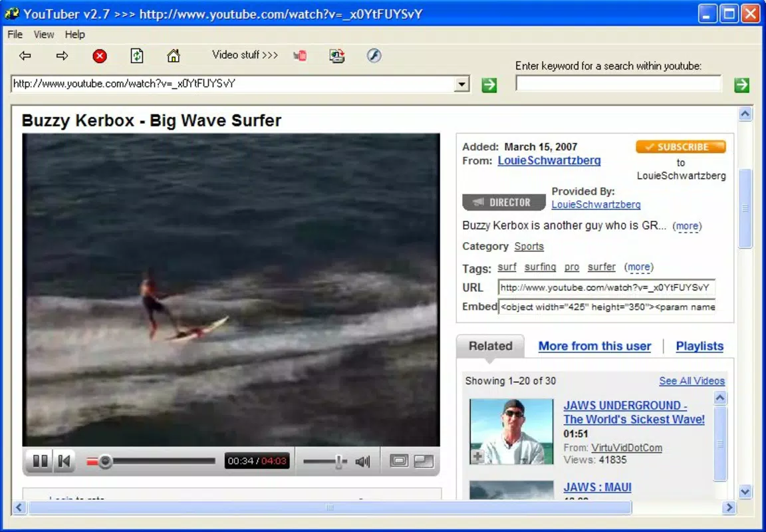Switch player to full screen icon
The height and width of the screenshot is (532, 766).
point(424,461)
